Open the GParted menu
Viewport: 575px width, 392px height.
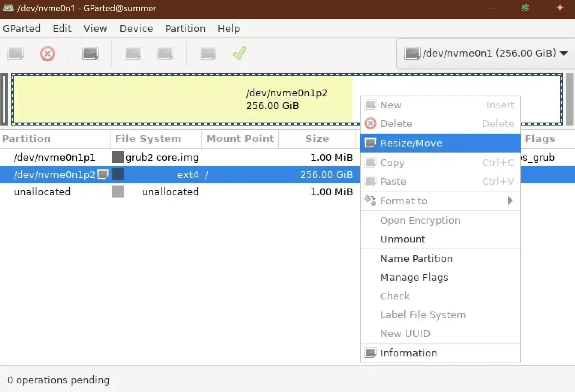[22, 28]
